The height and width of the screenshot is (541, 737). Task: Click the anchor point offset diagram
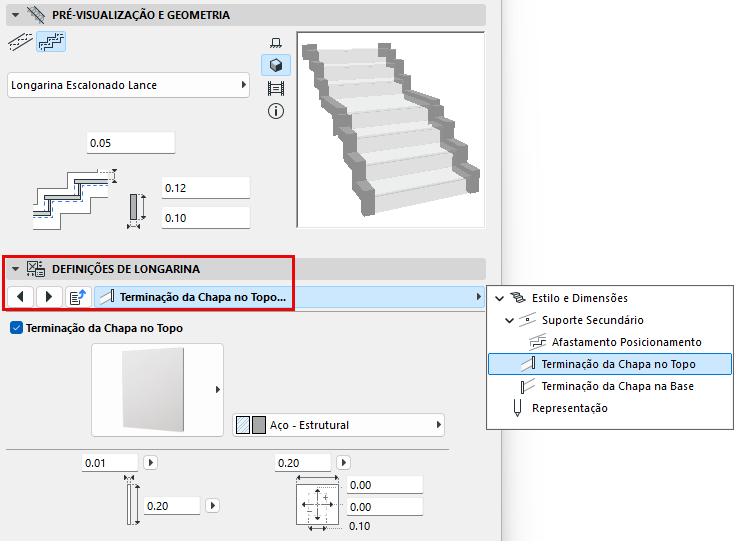318,503
